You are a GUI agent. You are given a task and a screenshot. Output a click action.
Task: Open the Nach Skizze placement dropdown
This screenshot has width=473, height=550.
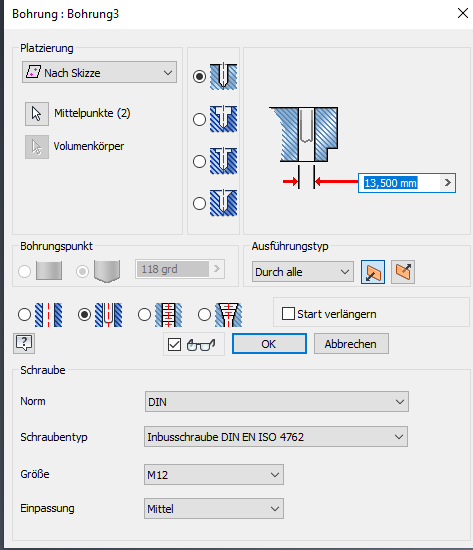point(99,72)
